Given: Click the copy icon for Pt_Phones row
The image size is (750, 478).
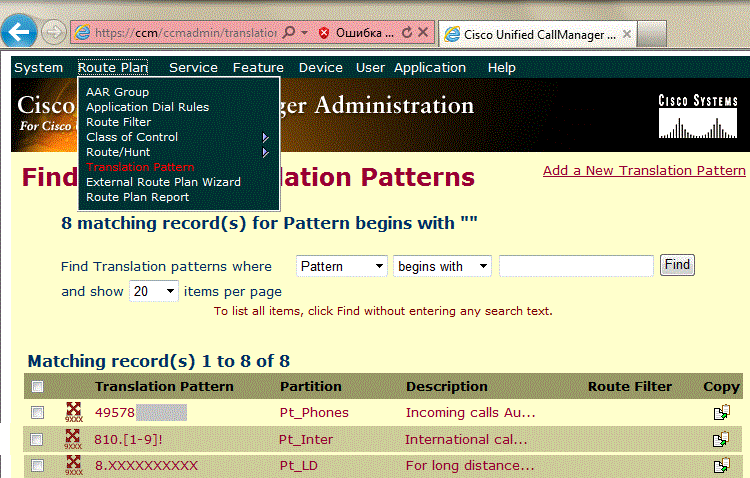Looking at the screenshot, I should 720,412.
